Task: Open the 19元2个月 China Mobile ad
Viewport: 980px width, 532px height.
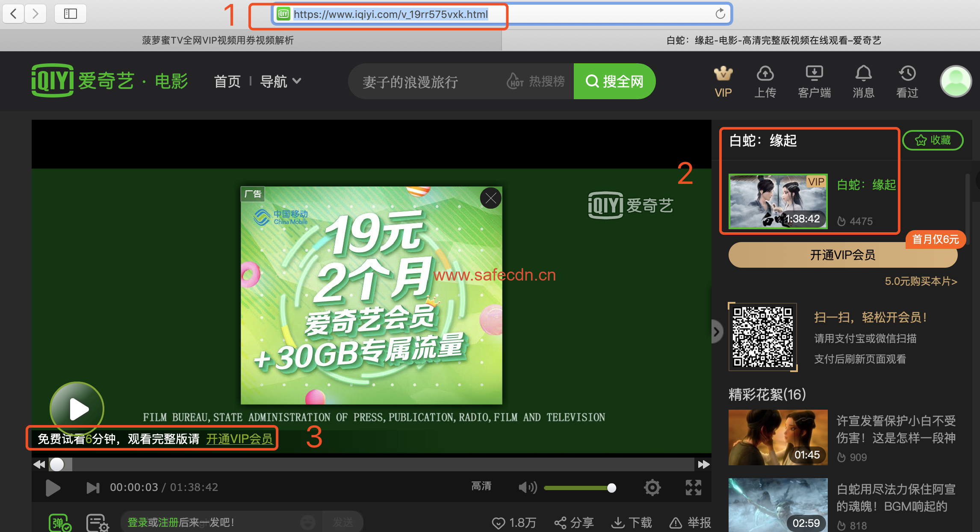Action: click(x=371, y=295)
